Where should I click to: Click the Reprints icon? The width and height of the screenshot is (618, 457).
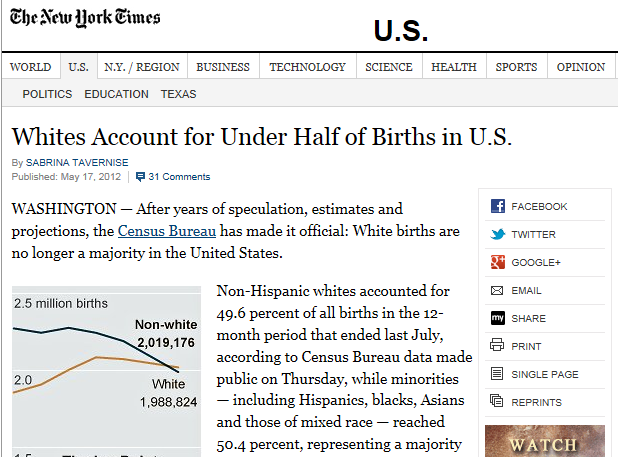point(497,401)
